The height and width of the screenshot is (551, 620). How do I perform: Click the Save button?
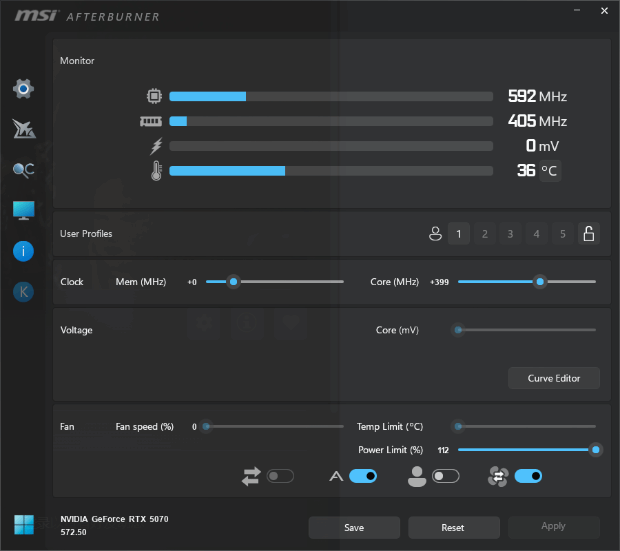[354, 528]
